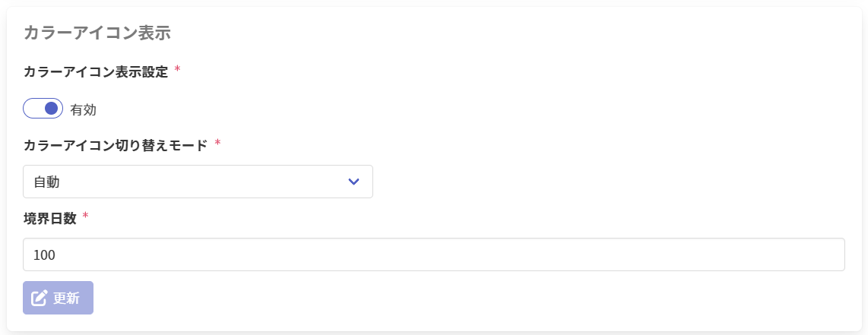The width and height of the screenshot is (868, 335).
Task: Click the outlined track of the 有効 switch
Action: click(x=31, y=109)
